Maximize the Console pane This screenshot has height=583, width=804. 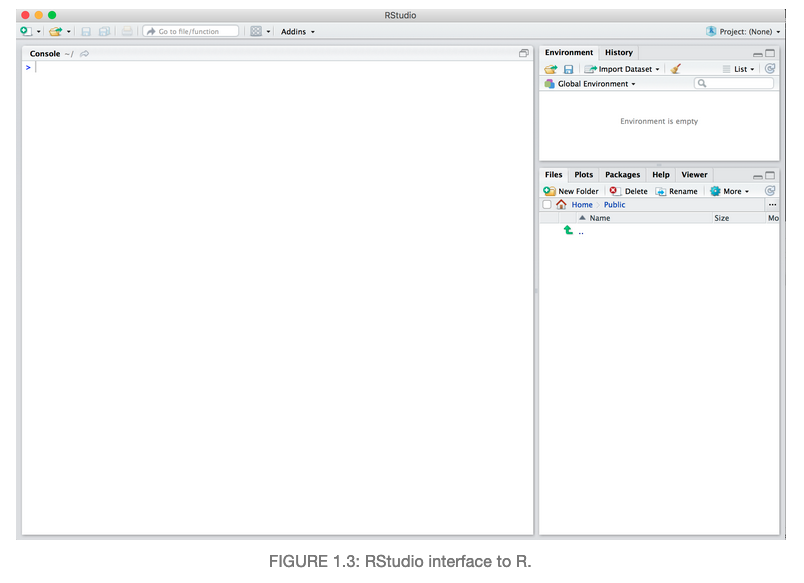pos(524,53)
